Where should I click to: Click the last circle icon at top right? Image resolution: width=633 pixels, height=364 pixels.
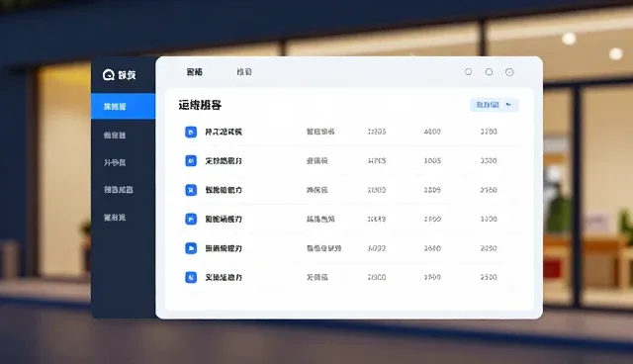click(x=509, y=72)
